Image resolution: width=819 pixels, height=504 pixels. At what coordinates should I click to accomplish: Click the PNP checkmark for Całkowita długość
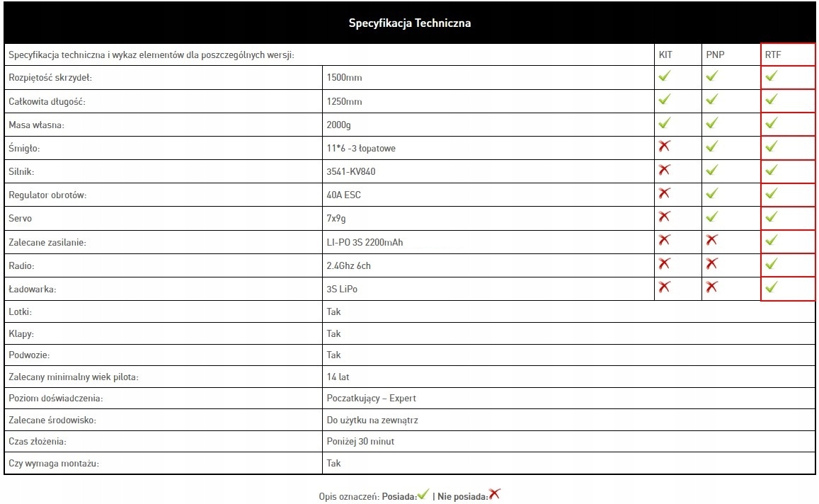tap(711, 100)
